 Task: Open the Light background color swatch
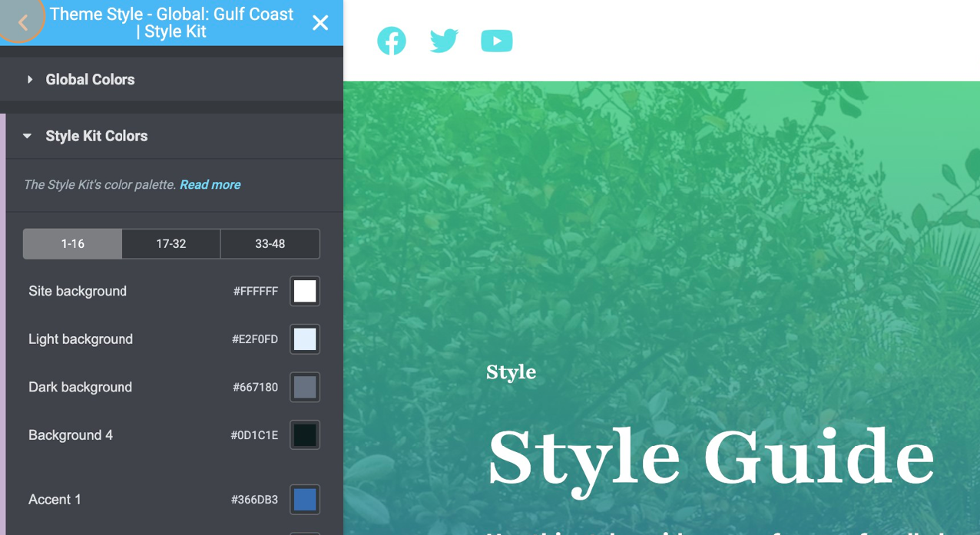tap(305, 339)
